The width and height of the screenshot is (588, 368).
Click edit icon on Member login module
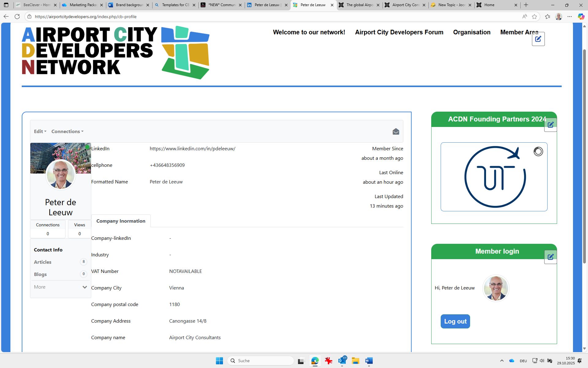[x=550, y=257]
